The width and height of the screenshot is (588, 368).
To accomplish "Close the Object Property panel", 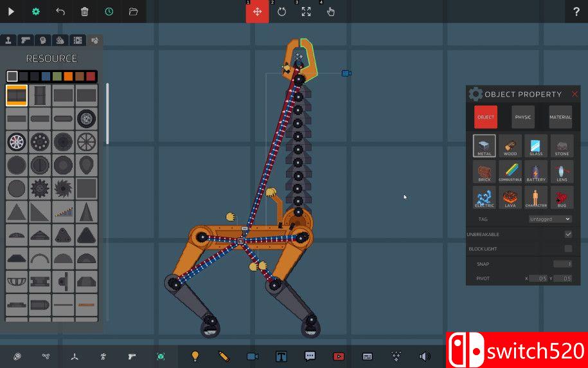I will pos(575,95).
